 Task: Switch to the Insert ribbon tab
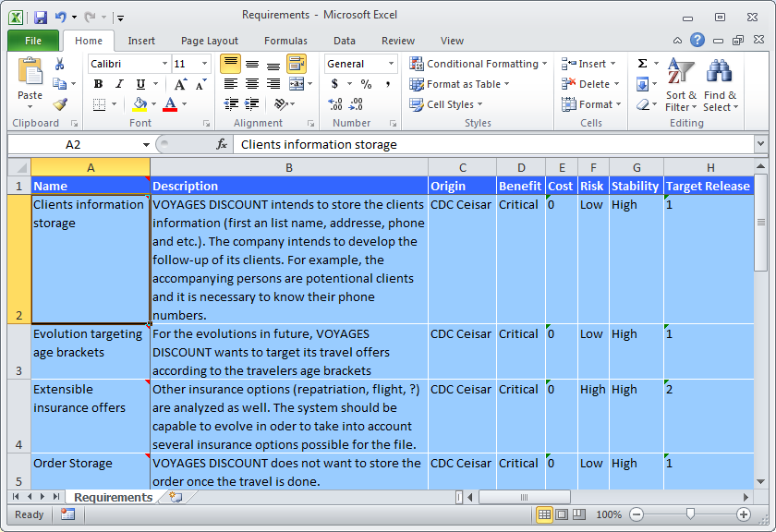click(x=141, y=41)
